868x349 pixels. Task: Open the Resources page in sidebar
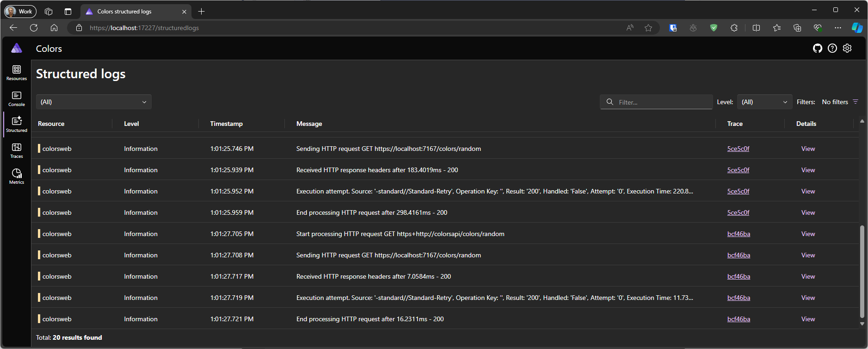coord(17,73)
